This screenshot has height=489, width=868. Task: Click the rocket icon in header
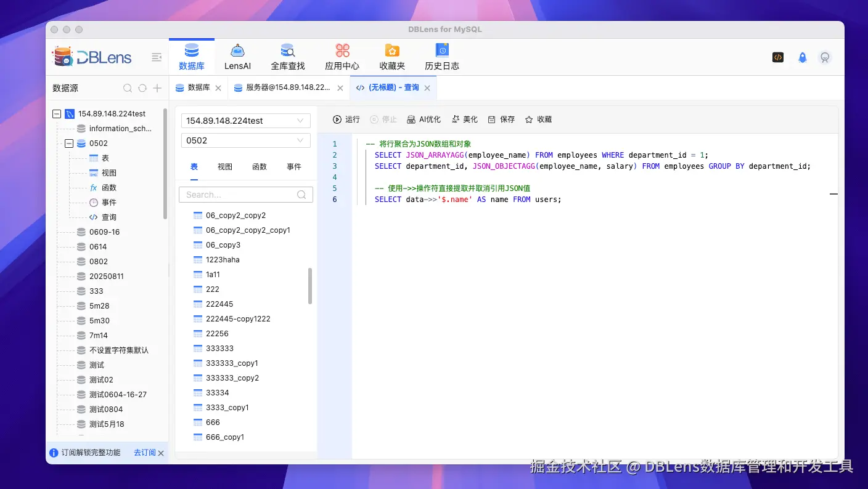pos(802,57)
